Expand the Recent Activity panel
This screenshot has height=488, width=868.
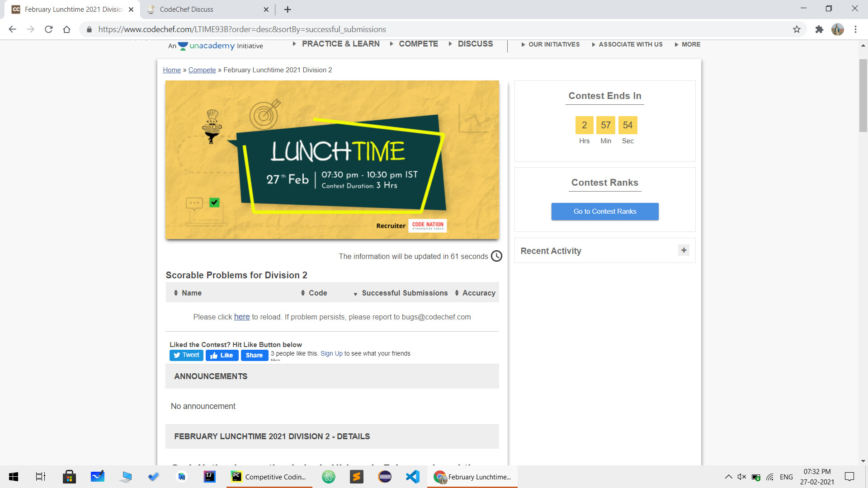[684, 250]
